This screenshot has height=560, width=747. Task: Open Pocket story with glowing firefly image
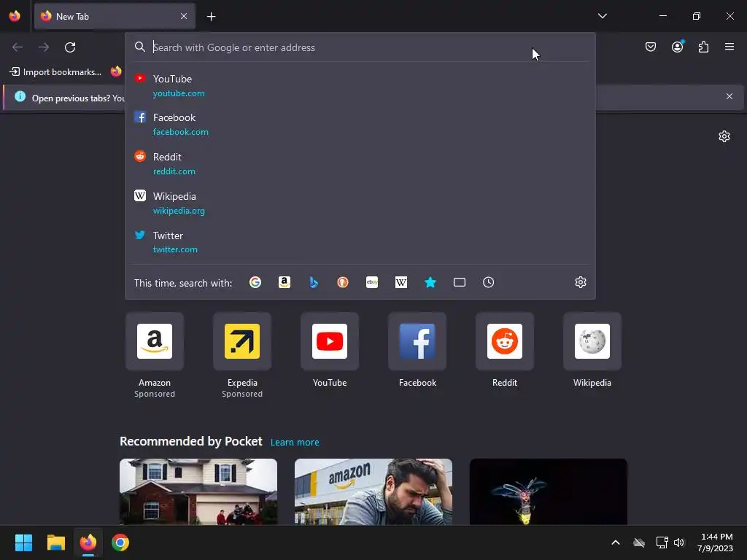point(549,492)
